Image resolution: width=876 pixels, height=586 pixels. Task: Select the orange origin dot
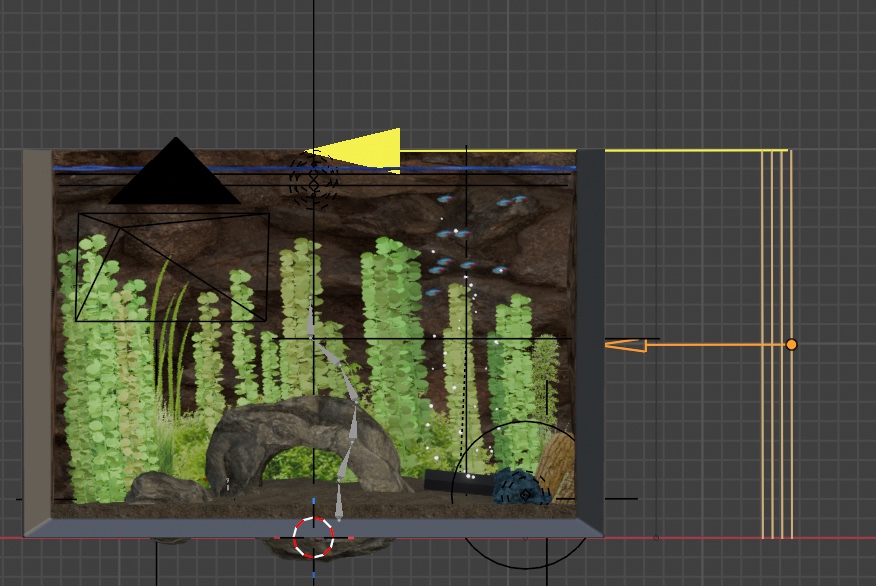[x=791, y=345]
